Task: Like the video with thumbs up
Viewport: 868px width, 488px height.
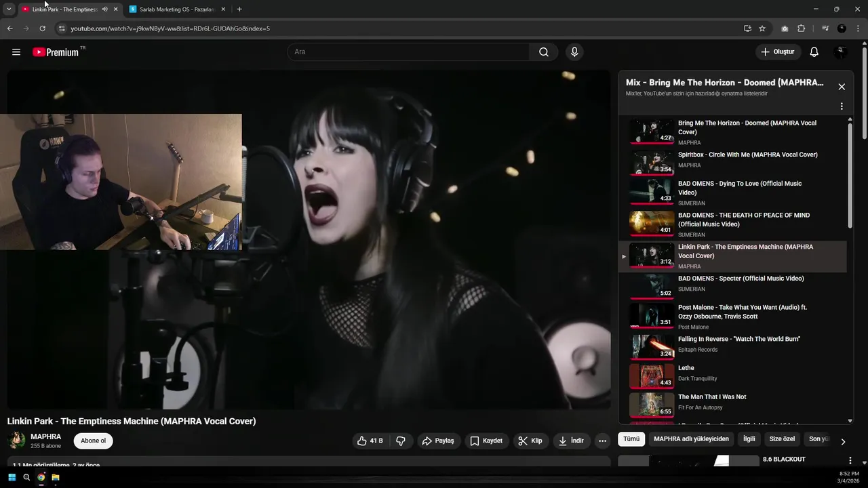Action: [x=370, y=441]
